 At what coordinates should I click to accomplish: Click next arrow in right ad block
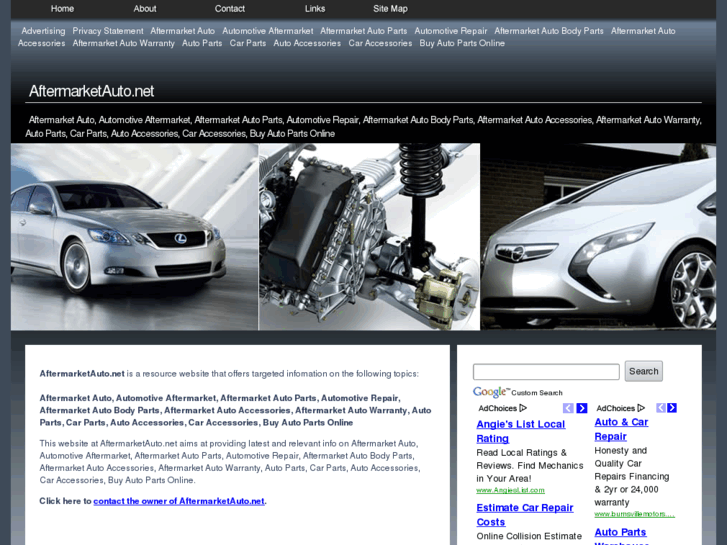[x=672, y=408]
